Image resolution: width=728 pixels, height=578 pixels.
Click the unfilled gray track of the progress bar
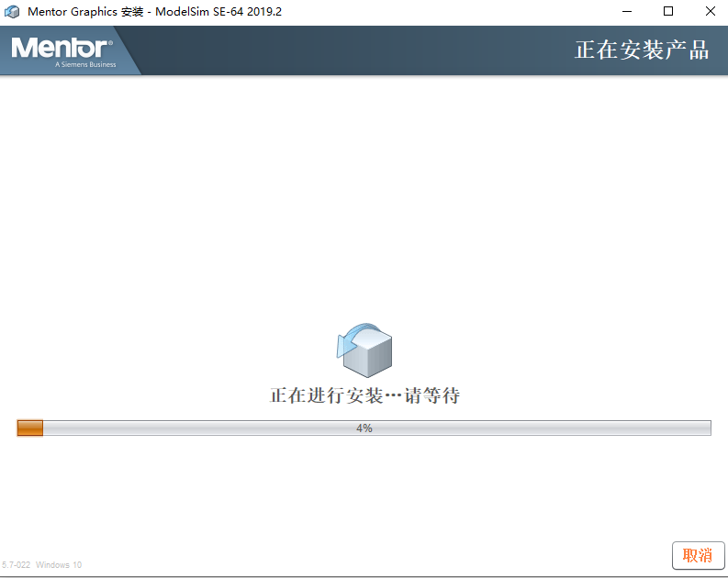click(551, 428)
